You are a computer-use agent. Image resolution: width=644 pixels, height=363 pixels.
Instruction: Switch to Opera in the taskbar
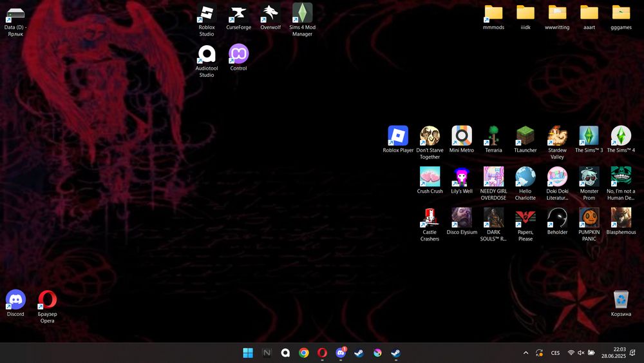pyautogui.click(x=323, y=353)
